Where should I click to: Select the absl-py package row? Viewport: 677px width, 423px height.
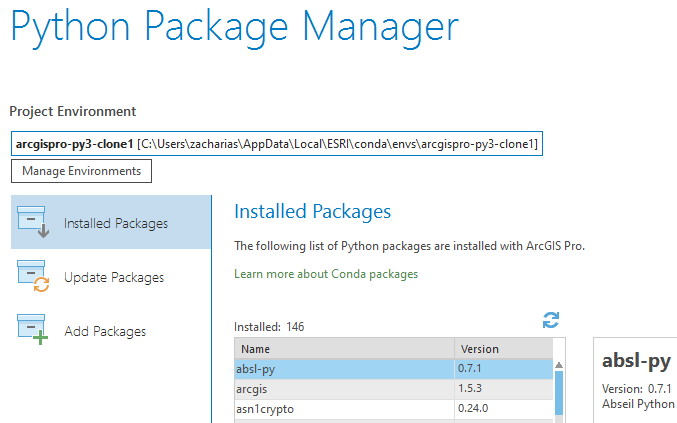click(x=394, y=369)
